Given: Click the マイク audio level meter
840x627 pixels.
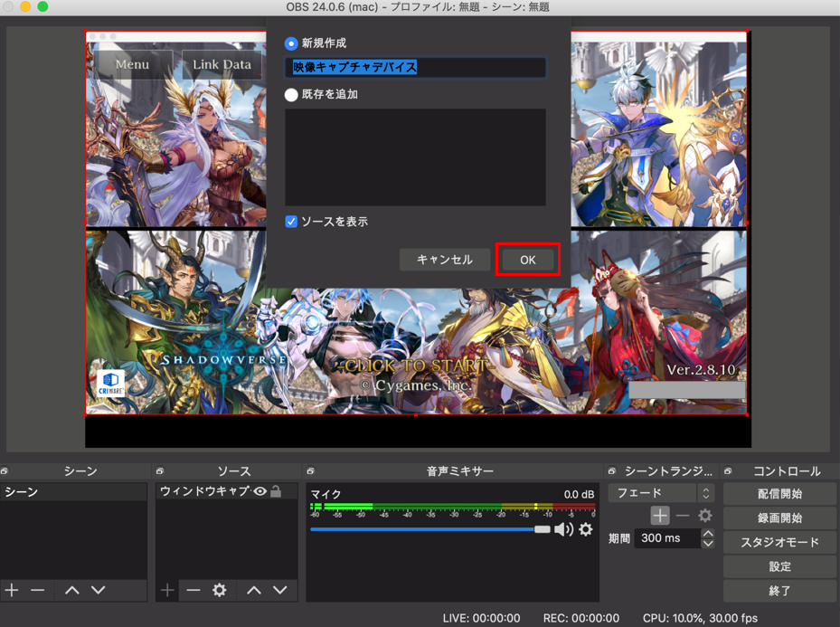Looking at the screenshot, I should 452,507.
